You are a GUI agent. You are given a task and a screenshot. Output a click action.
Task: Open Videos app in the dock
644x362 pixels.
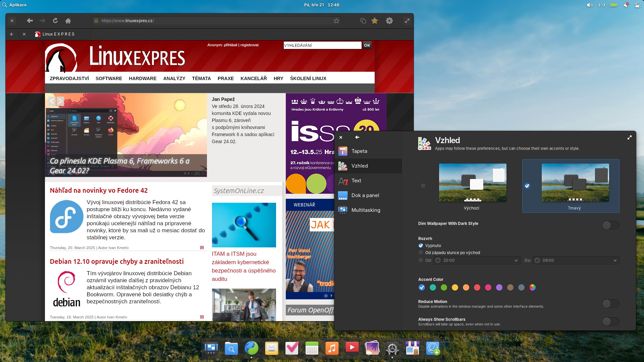coord(352,349)
